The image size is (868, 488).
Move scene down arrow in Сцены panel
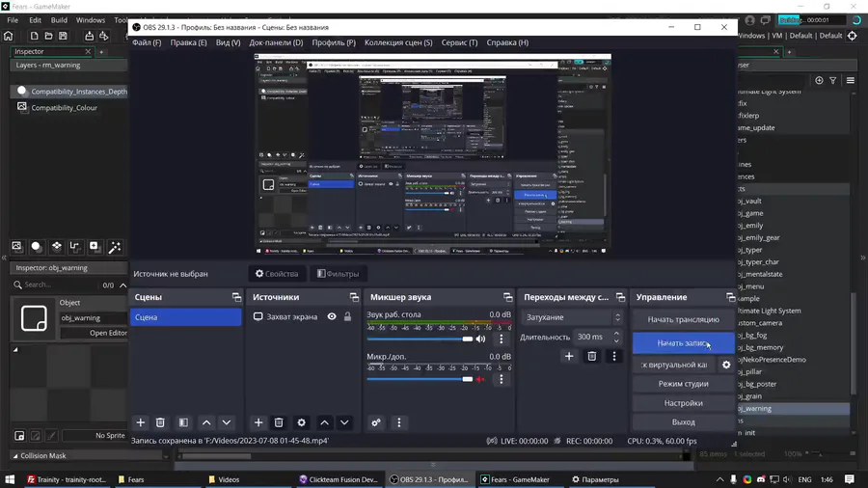(227, 422)
